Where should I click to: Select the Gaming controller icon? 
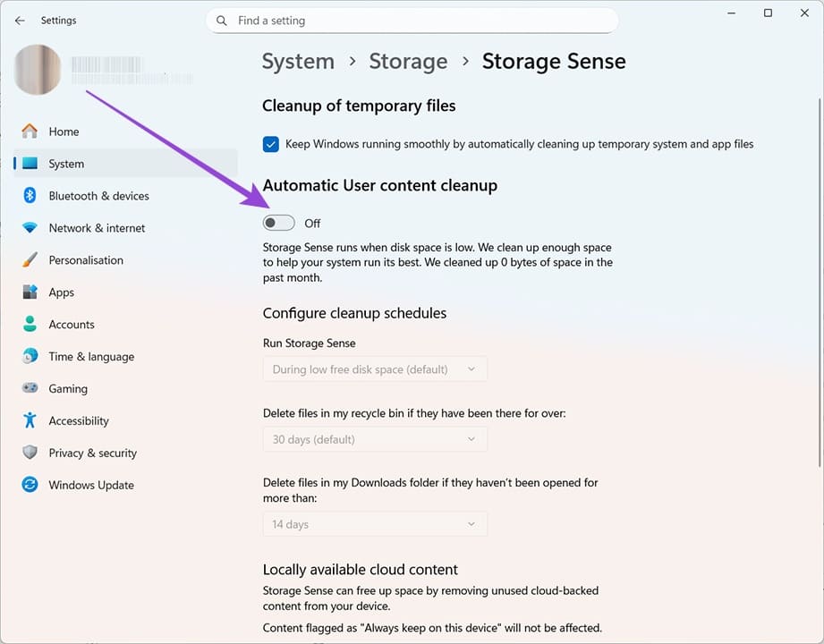(x=28, y=389)
